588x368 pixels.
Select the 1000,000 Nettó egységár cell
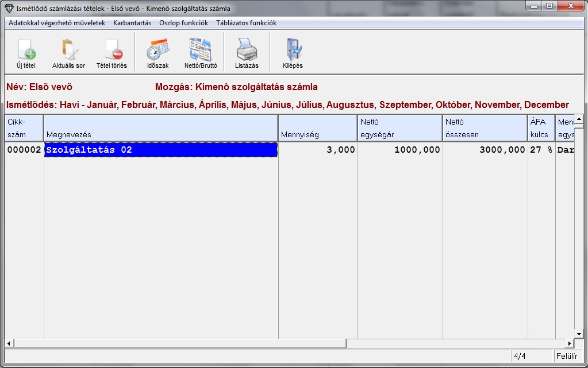400,150
